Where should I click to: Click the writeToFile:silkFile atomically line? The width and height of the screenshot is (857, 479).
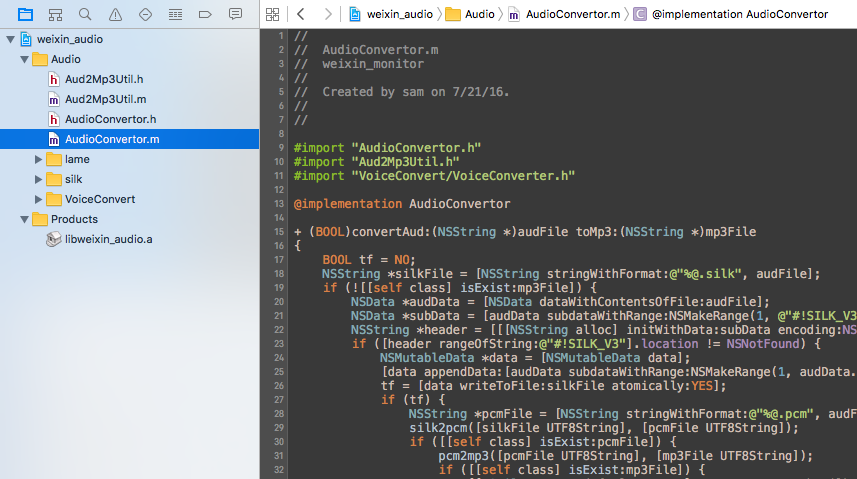[553, 385]
